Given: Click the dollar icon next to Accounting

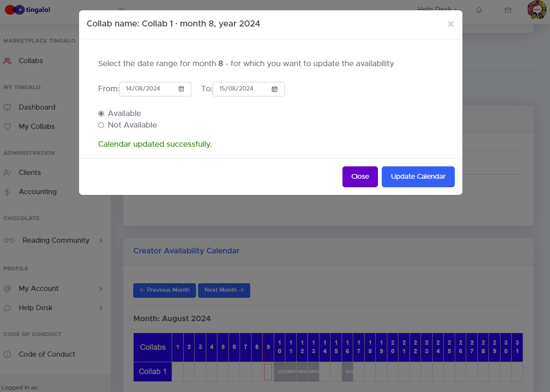Looking at the screenshot, I should click(x=7, y=192).
